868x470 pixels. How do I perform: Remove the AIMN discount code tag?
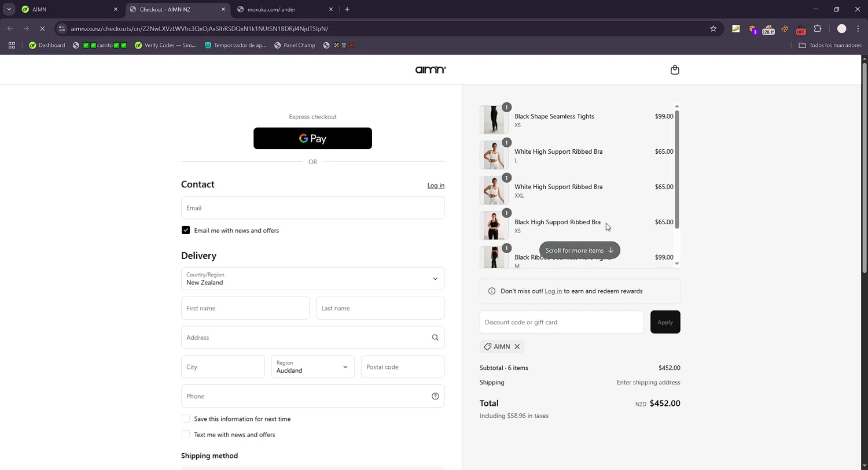(x=517, y=347)
